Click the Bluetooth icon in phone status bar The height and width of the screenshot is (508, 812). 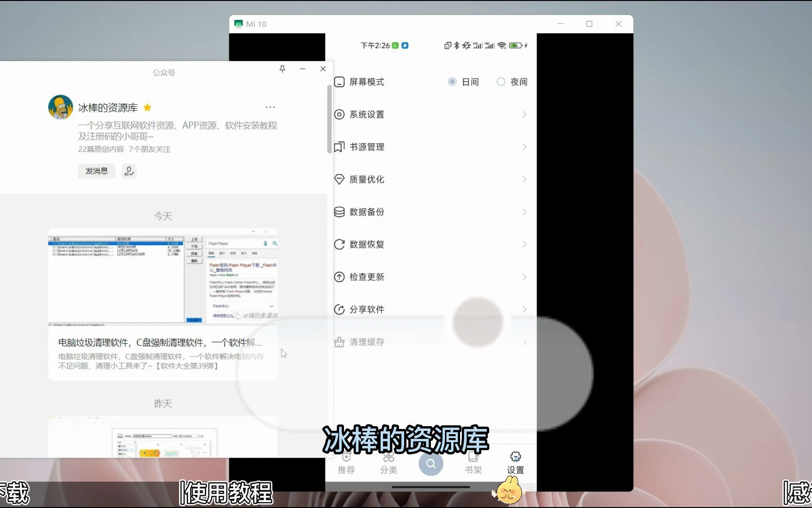click(456, 46)
